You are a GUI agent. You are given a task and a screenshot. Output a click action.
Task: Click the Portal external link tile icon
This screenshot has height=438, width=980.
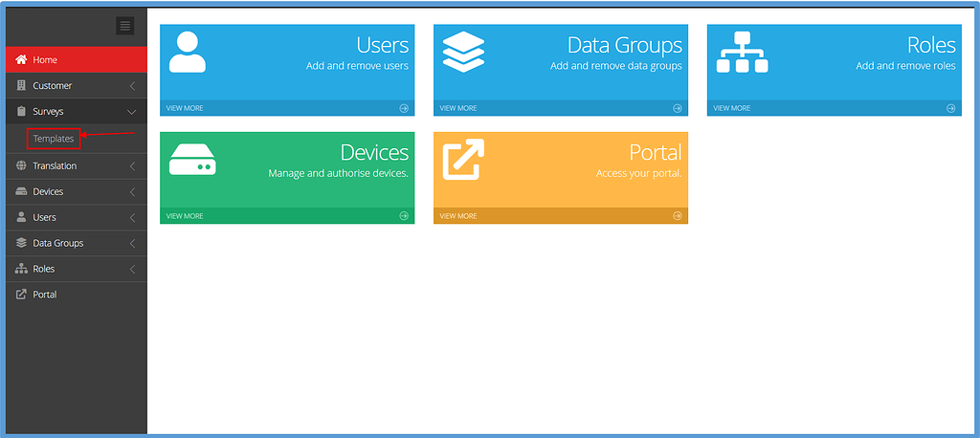[x=463, y=160]
